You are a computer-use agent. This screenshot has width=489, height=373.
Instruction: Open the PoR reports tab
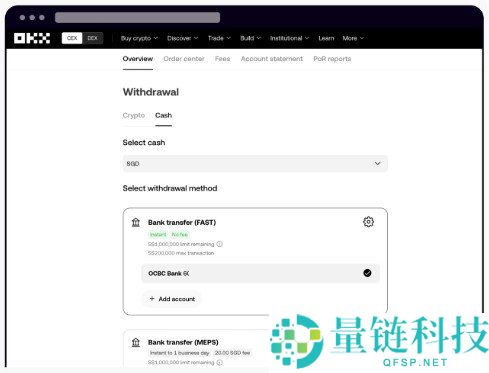pos(332,59)
